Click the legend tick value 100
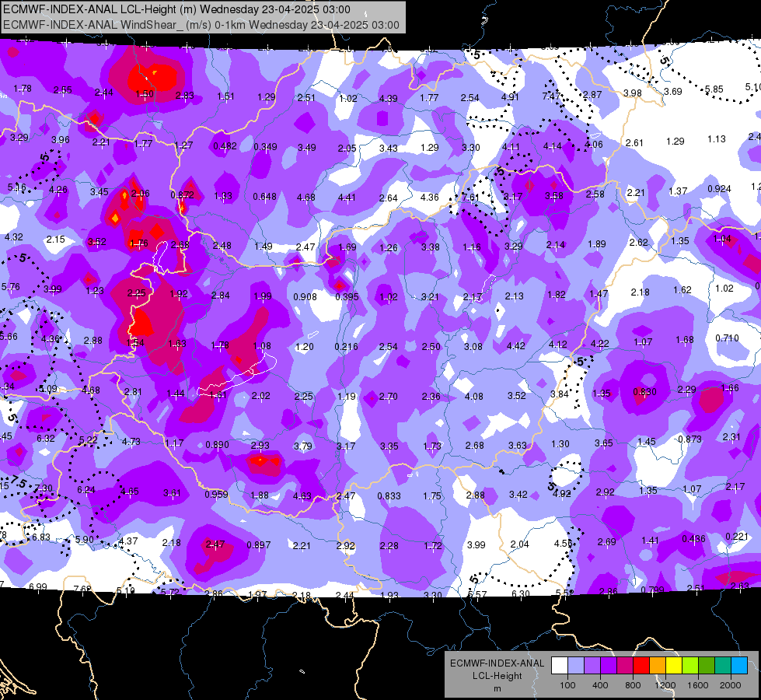761x700 pixels. click(567, 685)
